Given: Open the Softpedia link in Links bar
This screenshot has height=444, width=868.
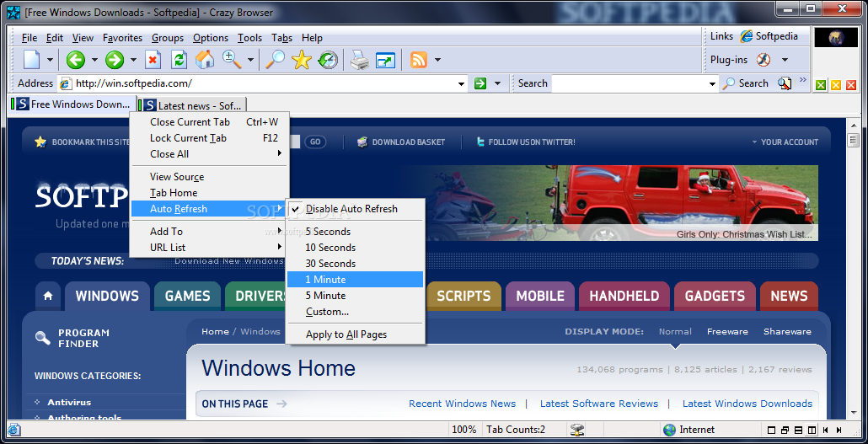Looking at the screenshot, I should [x=769, y=36].
